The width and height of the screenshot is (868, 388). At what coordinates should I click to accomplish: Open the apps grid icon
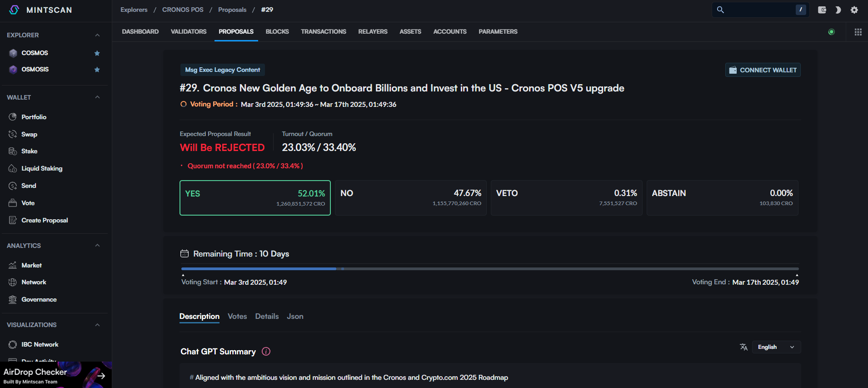(x=858, y=32)
